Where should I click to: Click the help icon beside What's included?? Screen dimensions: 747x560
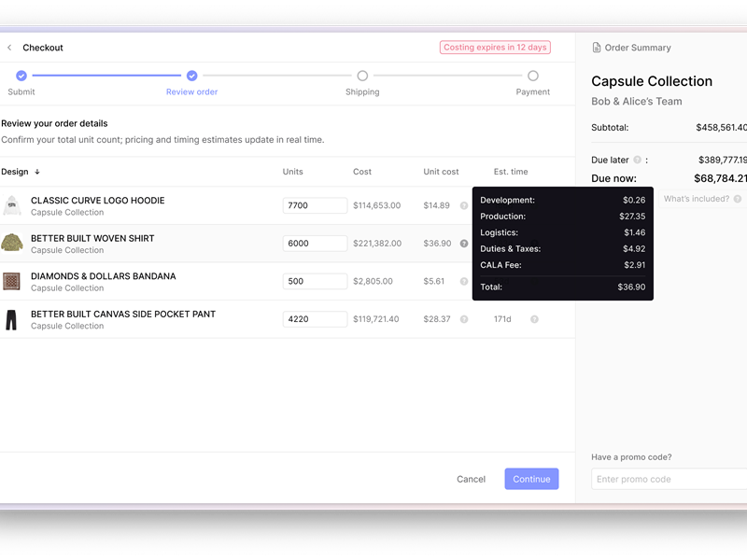[x=738, y=199]
